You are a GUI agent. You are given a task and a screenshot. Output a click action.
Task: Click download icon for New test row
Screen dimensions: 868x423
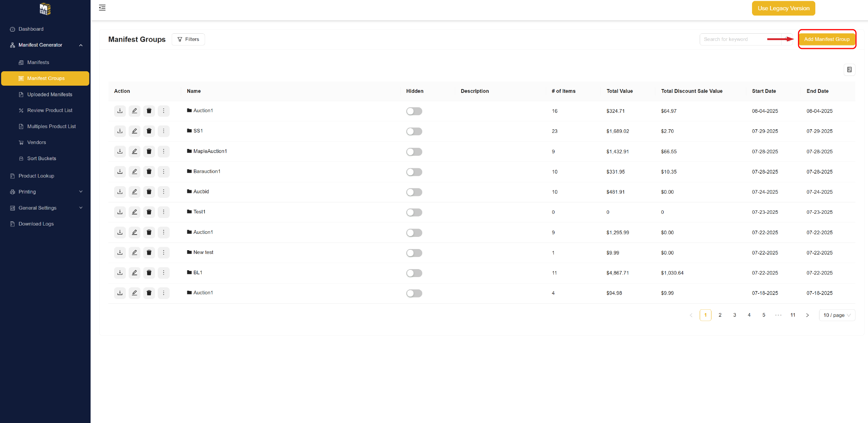tap(120, 252)
